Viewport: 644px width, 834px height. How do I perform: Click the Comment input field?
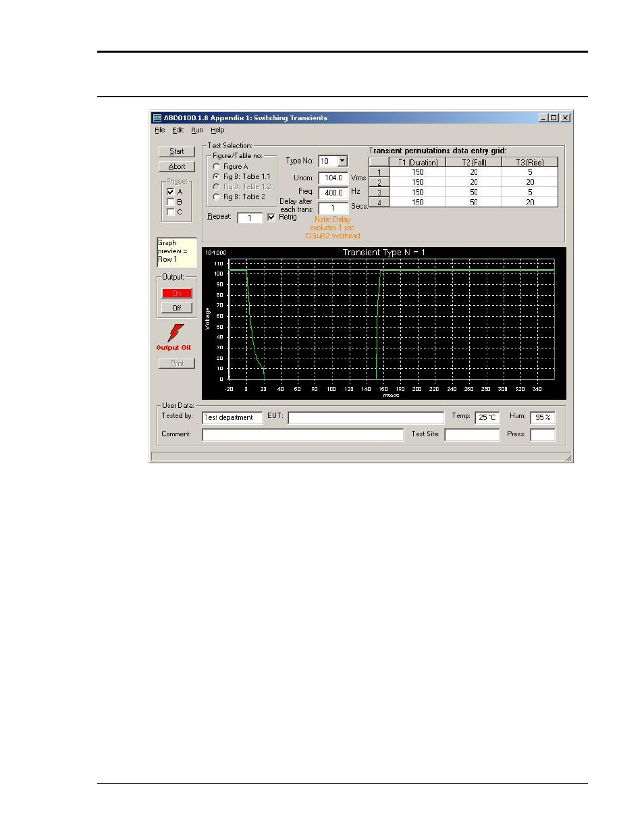(302, 435)
